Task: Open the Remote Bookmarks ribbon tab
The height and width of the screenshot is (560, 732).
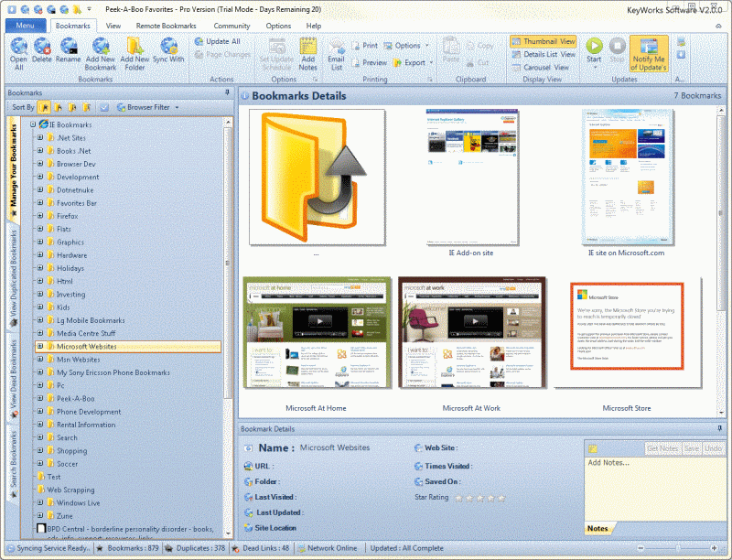Action: [167, 27]
